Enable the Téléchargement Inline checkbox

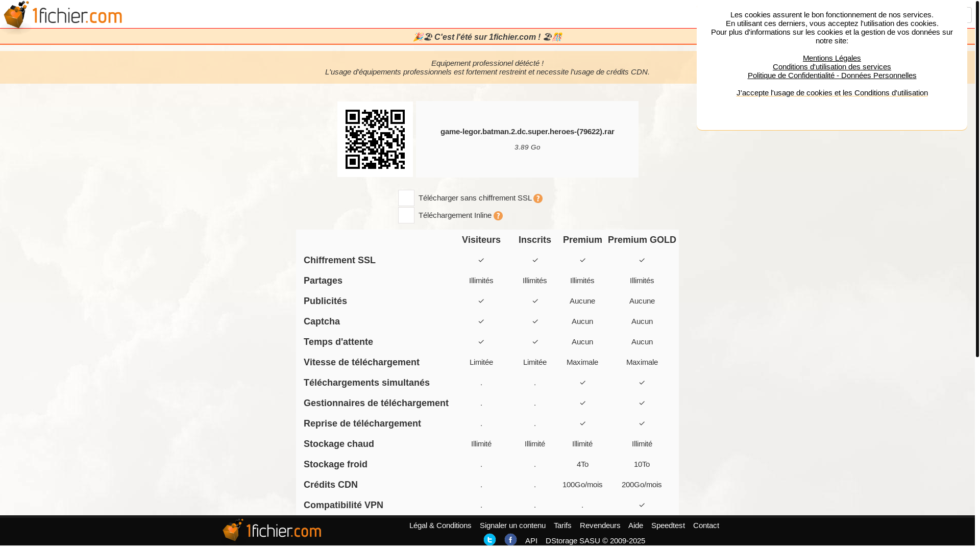point(406,215)
